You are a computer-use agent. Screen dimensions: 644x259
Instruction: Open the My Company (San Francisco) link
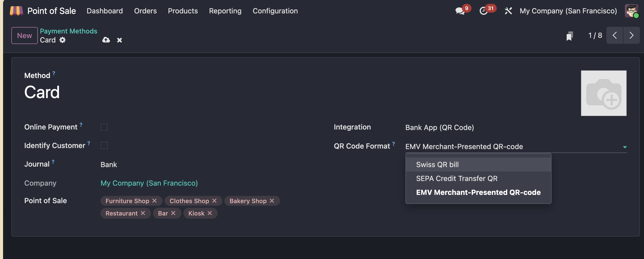[149, 183]
